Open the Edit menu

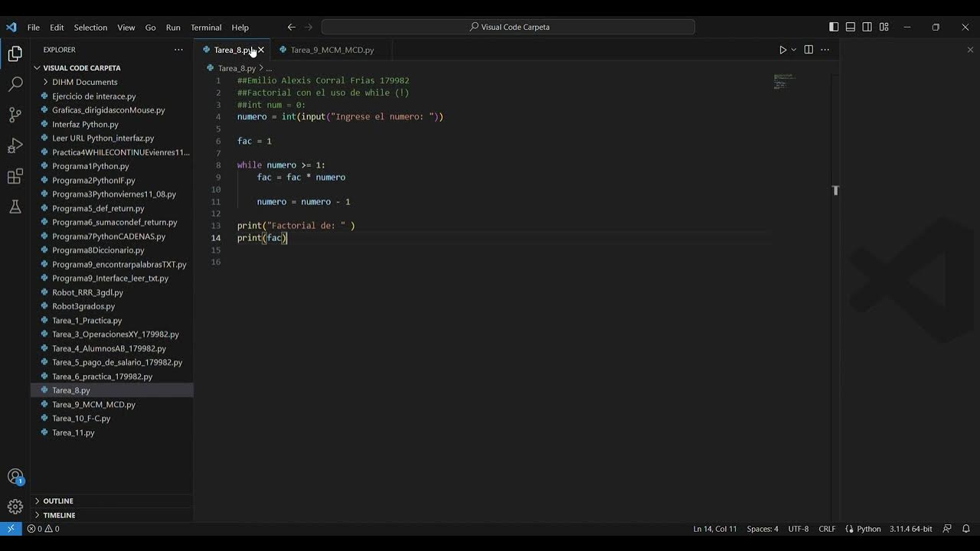tap(57, 28)
